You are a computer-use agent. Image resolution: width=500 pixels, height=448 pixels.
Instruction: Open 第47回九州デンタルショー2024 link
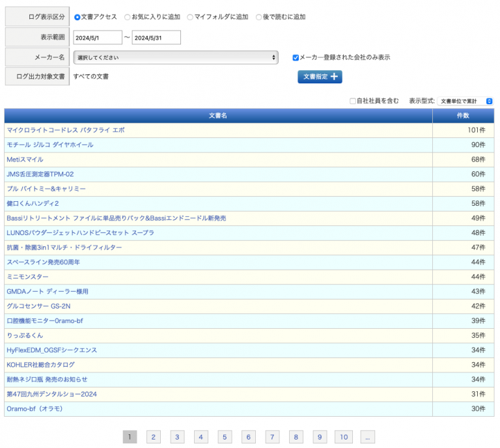(x=51, y=394)
